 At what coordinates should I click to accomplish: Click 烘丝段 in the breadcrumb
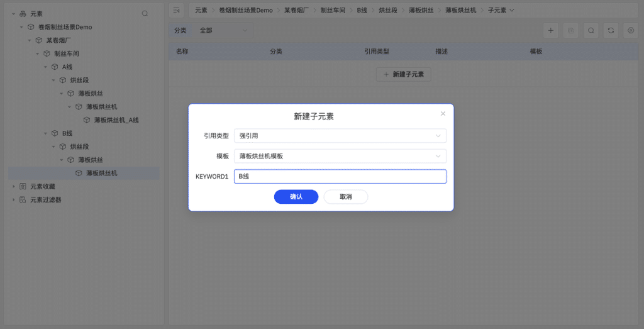[x=387, y=10]
